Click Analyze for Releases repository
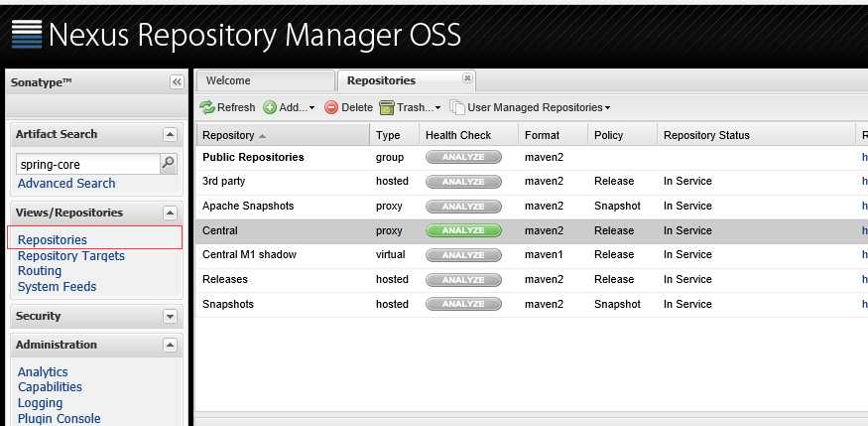This screenshot has height=426, width=868. [x=463, y=280]
